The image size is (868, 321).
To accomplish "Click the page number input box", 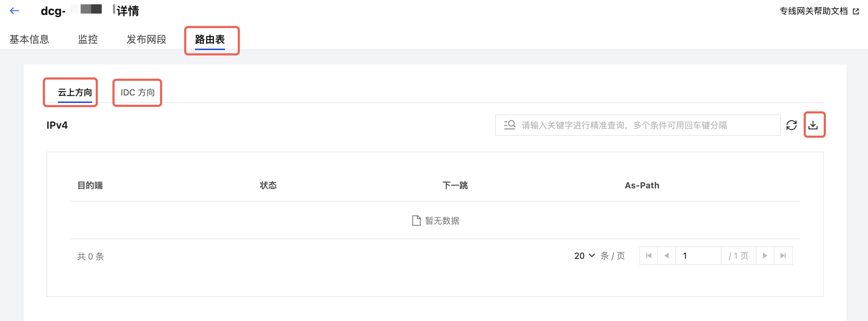I will tap(698, 256).
